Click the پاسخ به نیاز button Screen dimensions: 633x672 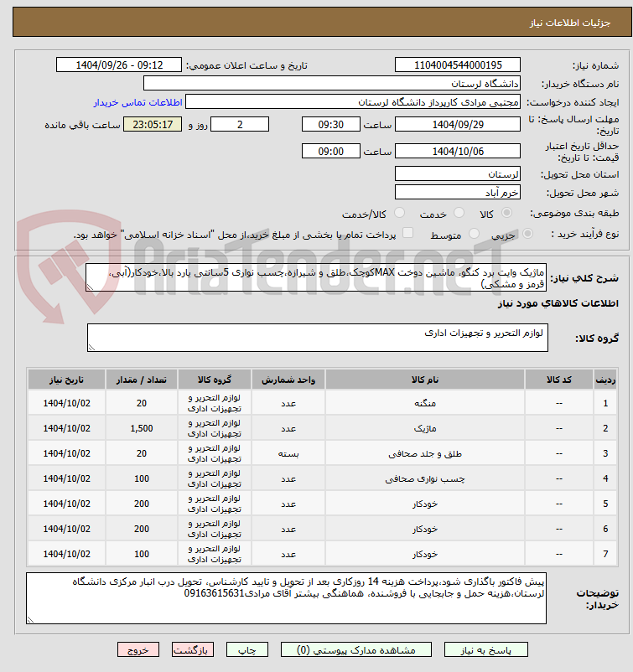pos(486,649)
